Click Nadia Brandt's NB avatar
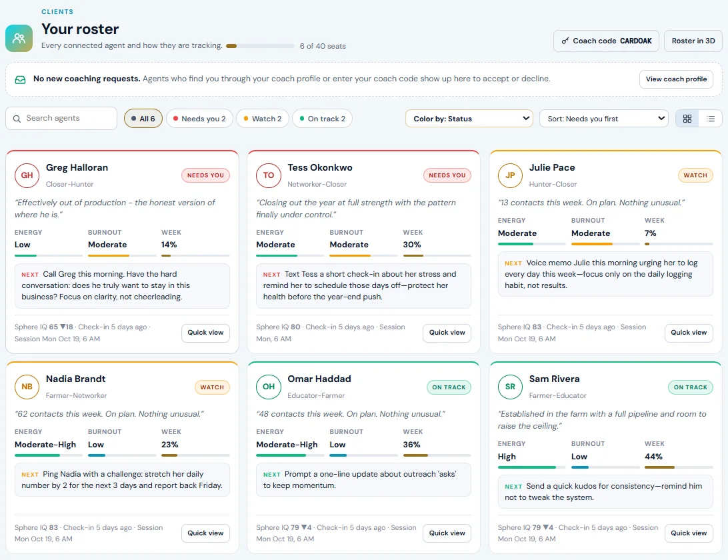Screen dimensions: 728x560 point(27,387)
